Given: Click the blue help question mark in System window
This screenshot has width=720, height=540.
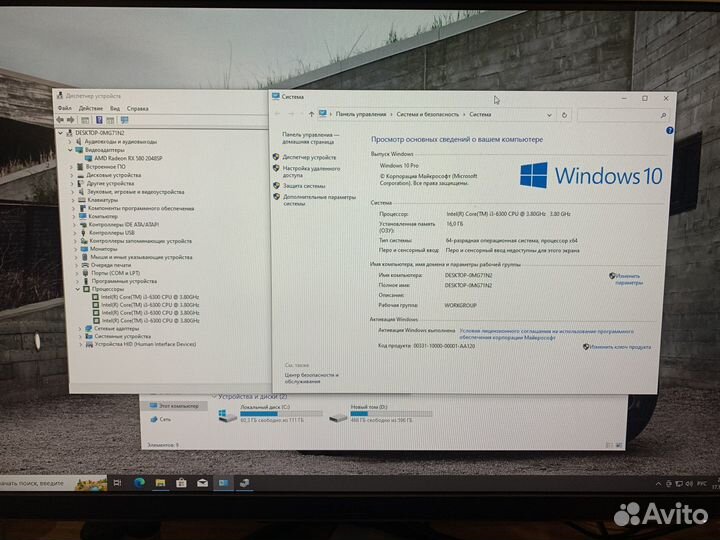Looking at the screenshot, I should pos(669,131).
